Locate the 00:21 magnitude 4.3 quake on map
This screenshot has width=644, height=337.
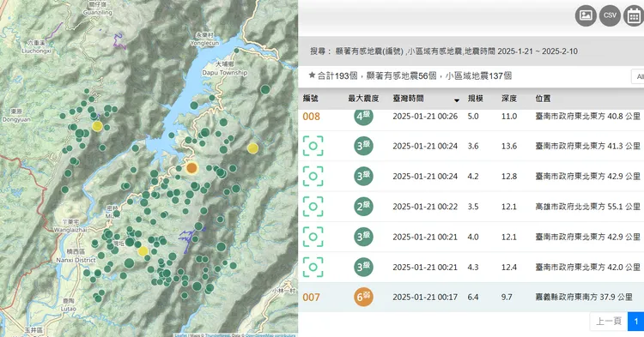tap(313, 268)
